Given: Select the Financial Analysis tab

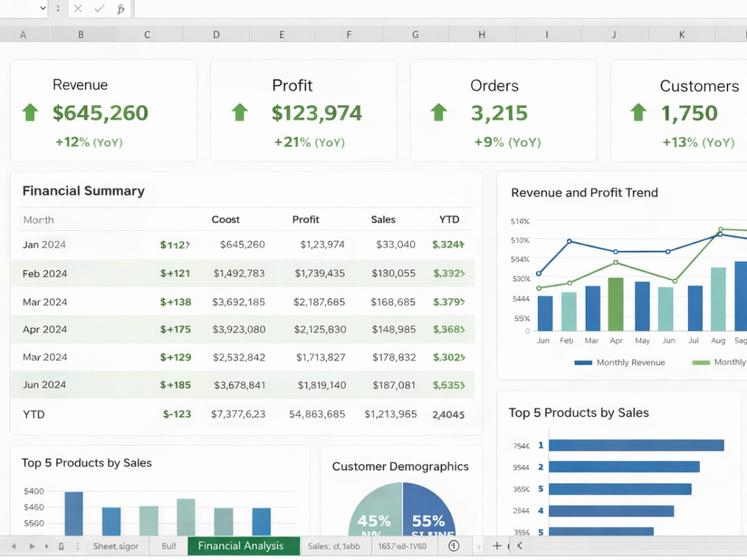Looking at the screenshot, I should click(x=244, y=547).
